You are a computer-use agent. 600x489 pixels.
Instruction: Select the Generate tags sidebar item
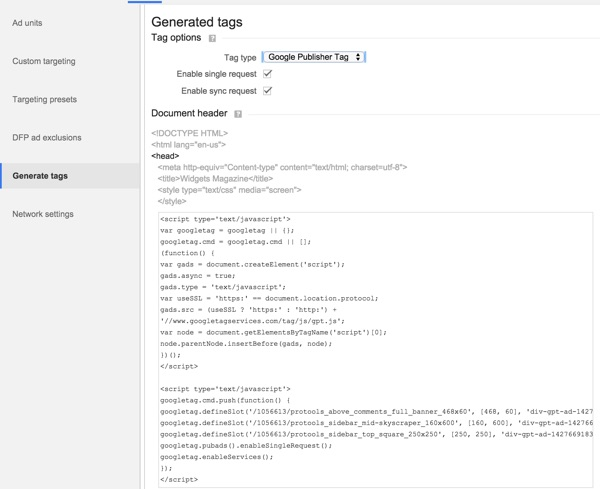click(70, 176)
